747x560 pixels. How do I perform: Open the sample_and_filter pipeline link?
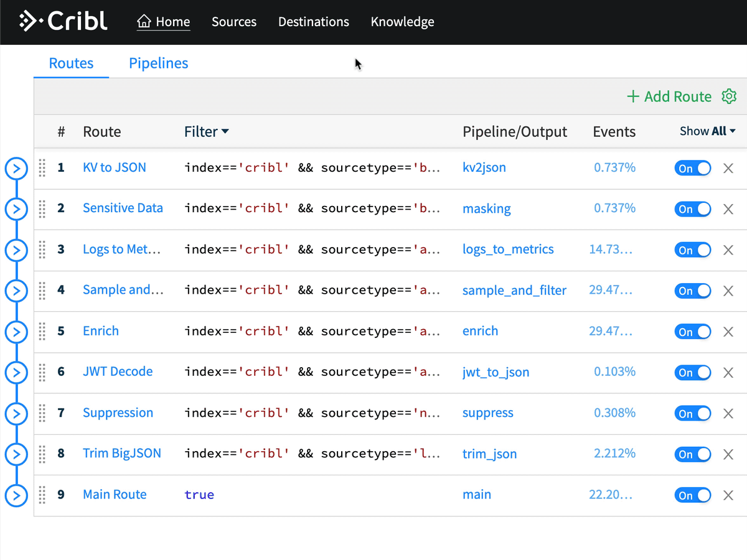pyautogui.click(x=514, y=291)
